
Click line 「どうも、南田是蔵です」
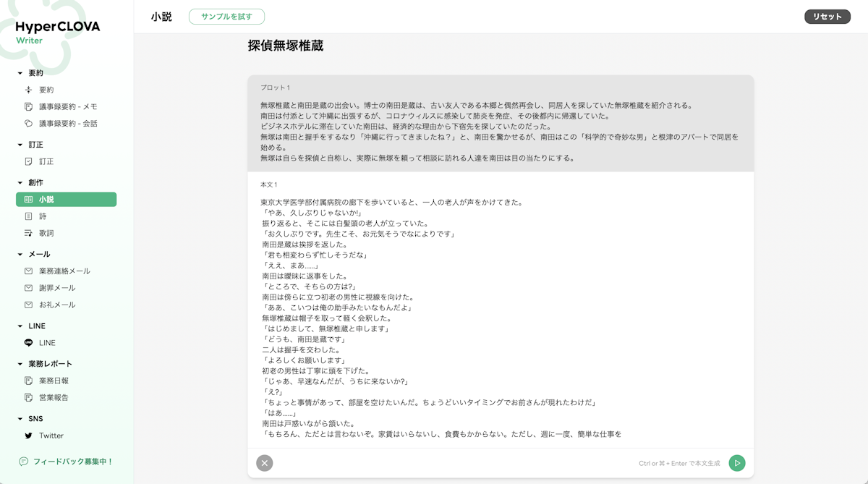click(x=304, y=339)
